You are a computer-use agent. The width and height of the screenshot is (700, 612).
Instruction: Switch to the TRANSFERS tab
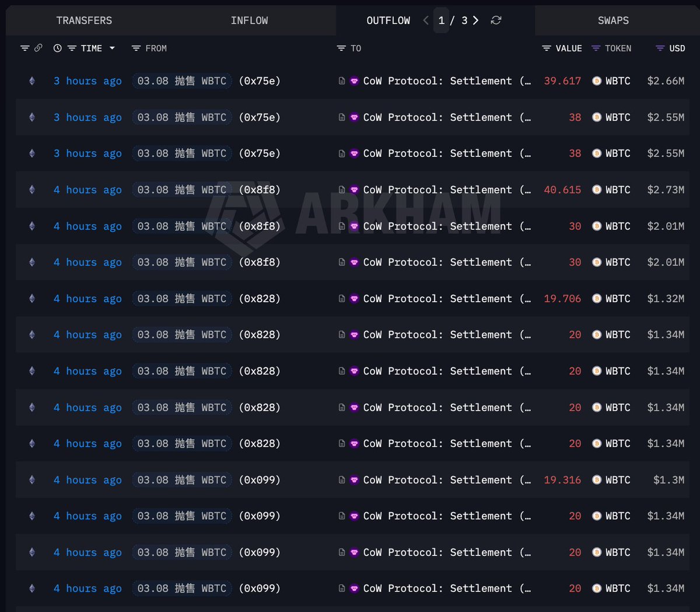tap(84, 20)
